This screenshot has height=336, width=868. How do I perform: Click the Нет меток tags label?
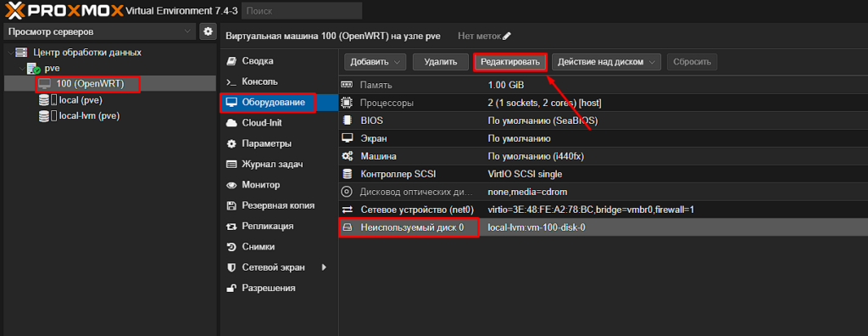pyautogui.click(x=480, y=36)
